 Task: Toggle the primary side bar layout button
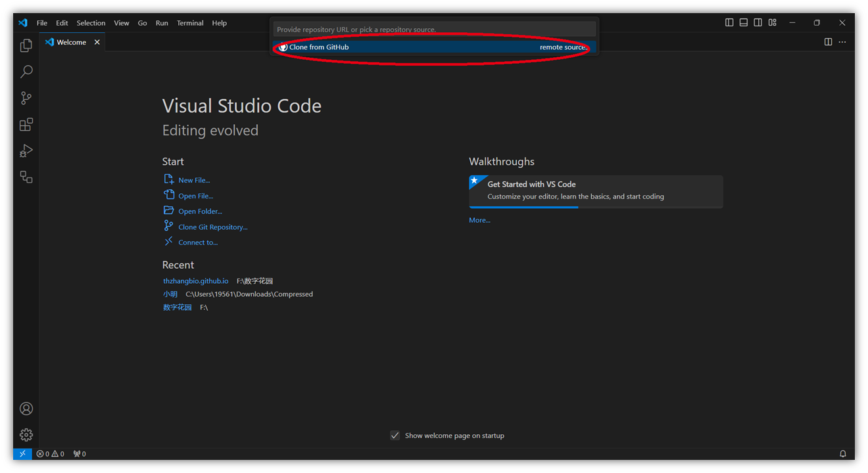point(729,22)
